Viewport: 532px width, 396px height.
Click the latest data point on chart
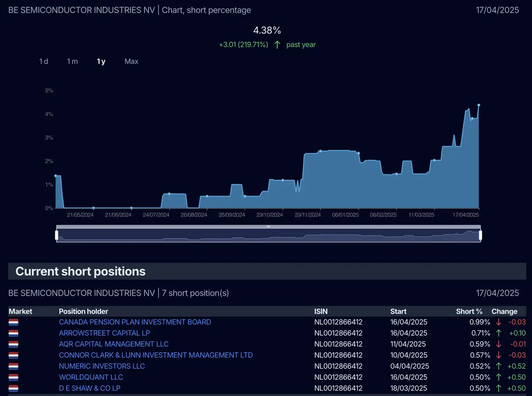click(479, 105)
